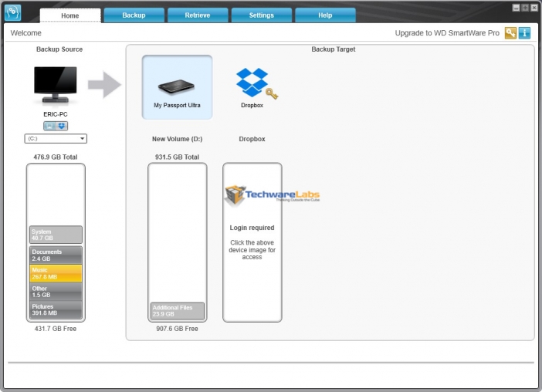
Task: Click the Login required message
Action: 252,228
